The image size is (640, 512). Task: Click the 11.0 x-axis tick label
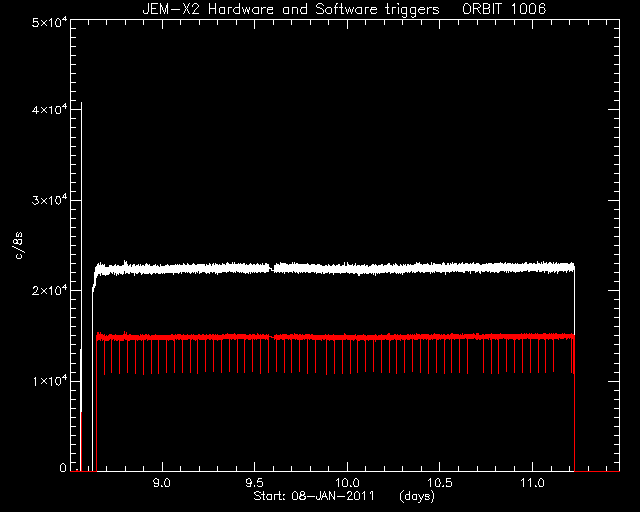532,483
